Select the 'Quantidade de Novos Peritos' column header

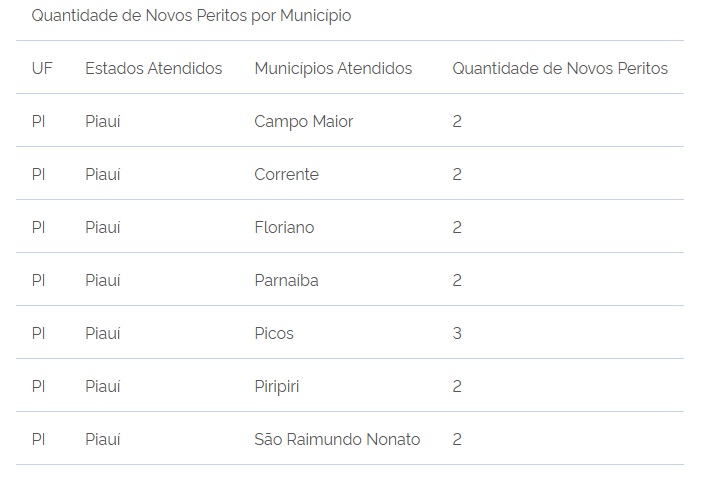(x=560, y=68)
